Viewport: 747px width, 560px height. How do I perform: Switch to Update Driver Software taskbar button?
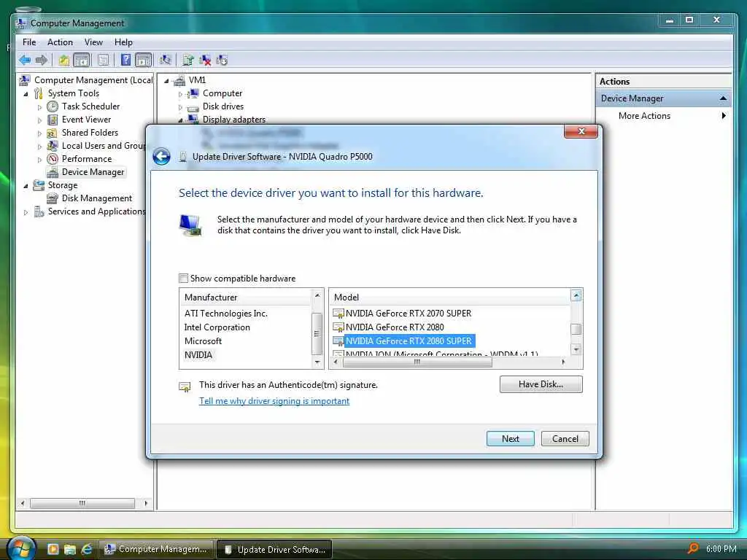tap(274, 549)
